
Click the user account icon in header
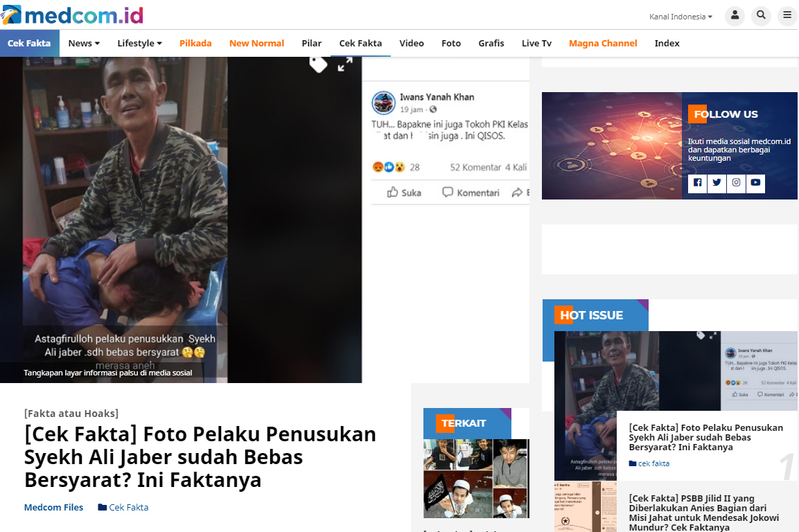click(735, 16)
